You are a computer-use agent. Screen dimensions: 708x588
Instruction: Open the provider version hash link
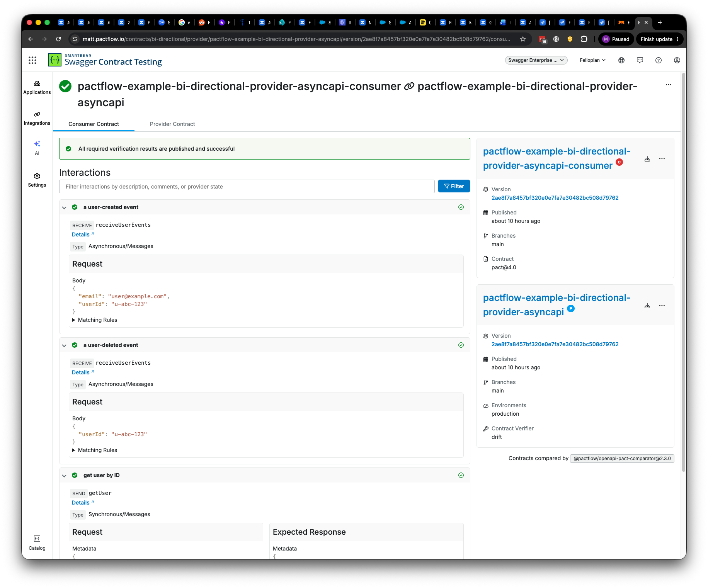tap(555, 344)
